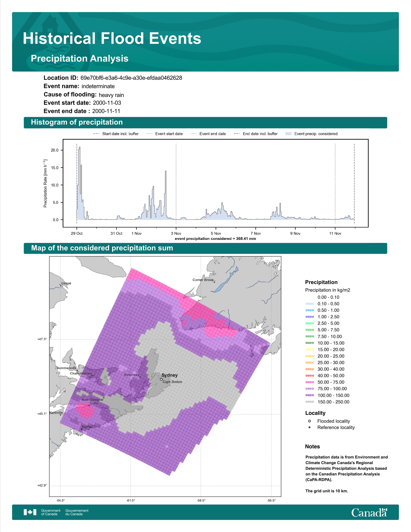This screenshot has height=532, width=411.
Task: Click the 3 Nov event start date line
Action: coord(176,183)
